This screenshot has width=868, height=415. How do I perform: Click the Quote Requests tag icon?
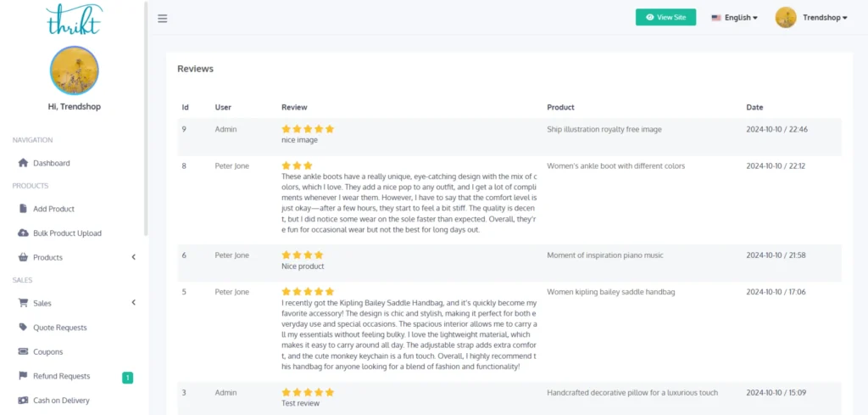[x=24, y=328]
